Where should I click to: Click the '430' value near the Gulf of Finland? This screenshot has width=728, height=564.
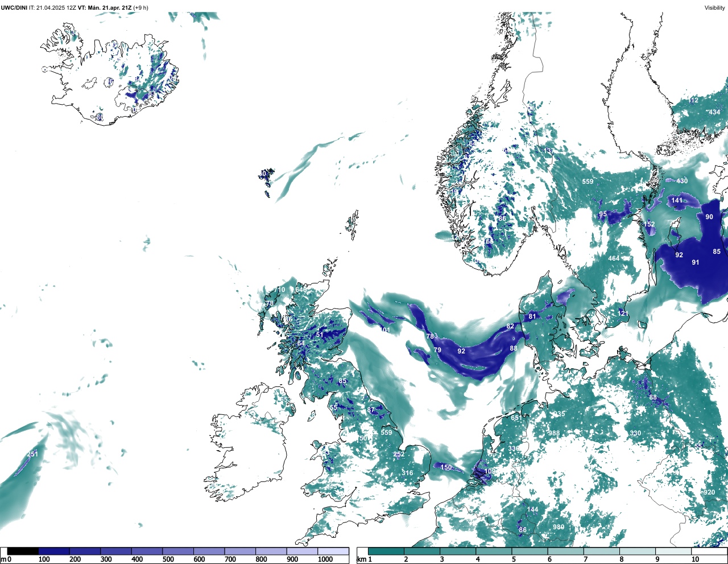682,181
